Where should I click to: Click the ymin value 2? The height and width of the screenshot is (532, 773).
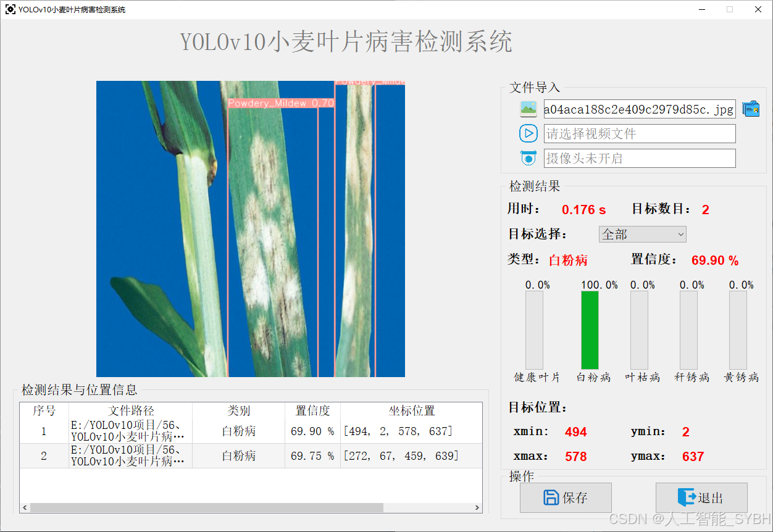point(686,432)
